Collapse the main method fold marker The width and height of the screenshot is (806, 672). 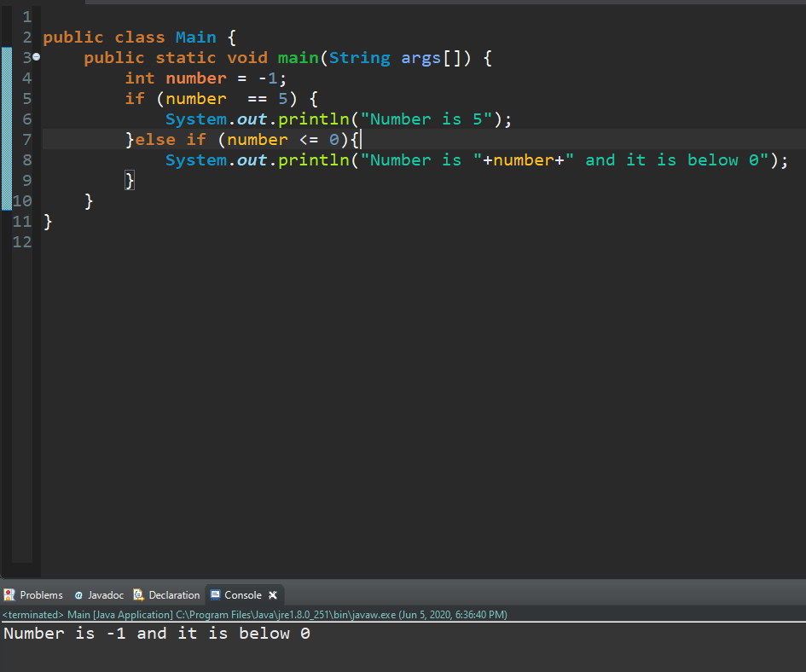click(x=37, y=58)
